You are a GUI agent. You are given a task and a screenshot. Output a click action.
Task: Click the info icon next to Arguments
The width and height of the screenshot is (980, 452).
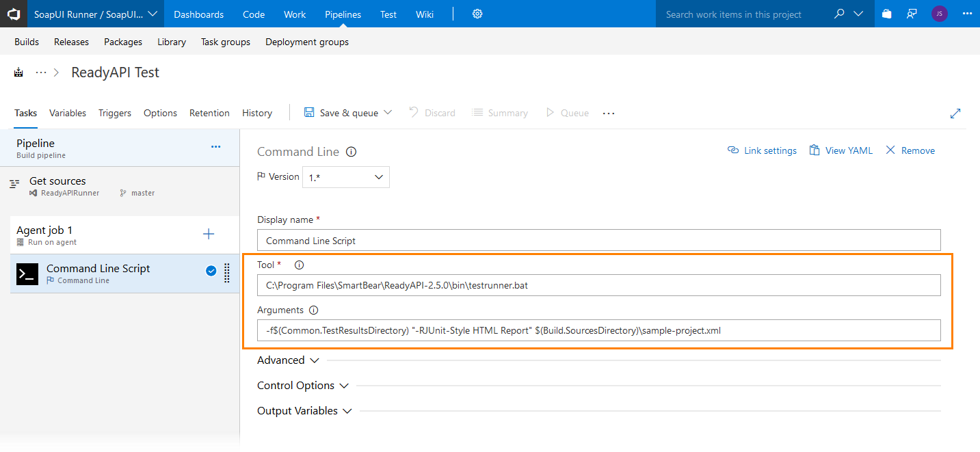click(313, 310)
